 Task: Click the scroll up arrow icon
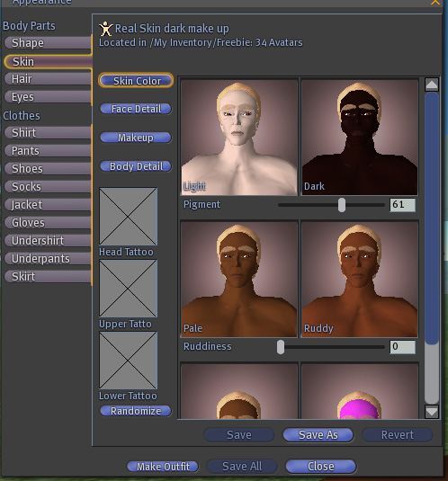(x=432, y=85)
